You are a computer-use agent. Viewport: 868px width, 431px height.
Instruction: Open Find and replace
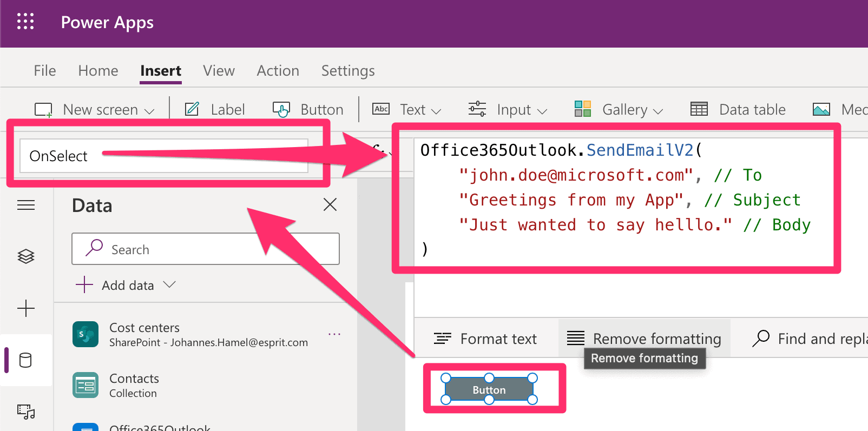[x=810, y=339]
